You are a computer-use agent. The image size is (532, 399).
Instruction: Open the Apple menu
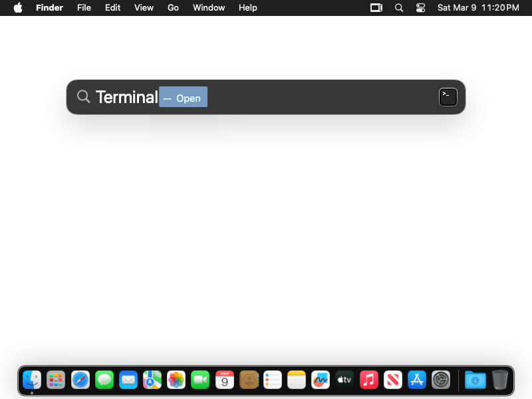click(18, 8)
